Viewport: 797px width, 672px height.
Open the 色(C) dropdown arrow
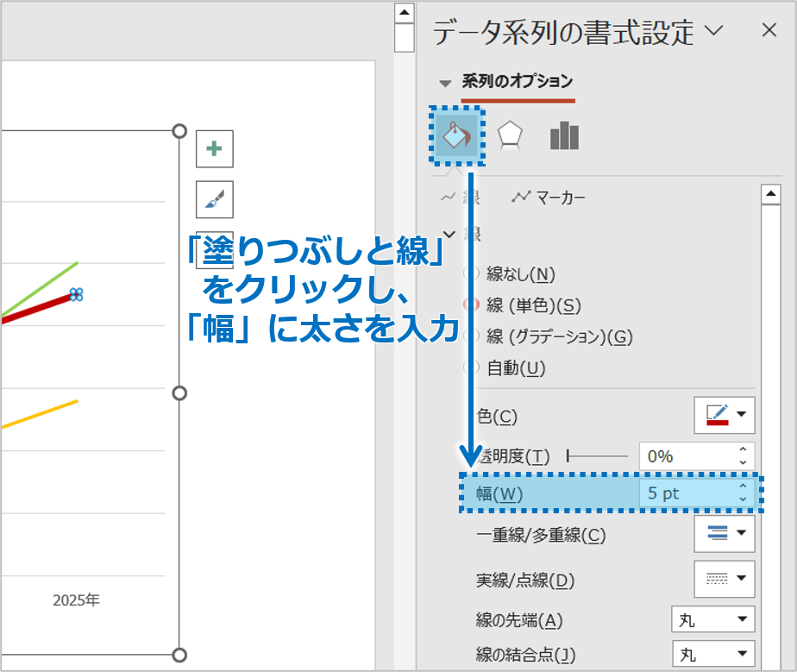pos(742,414)
